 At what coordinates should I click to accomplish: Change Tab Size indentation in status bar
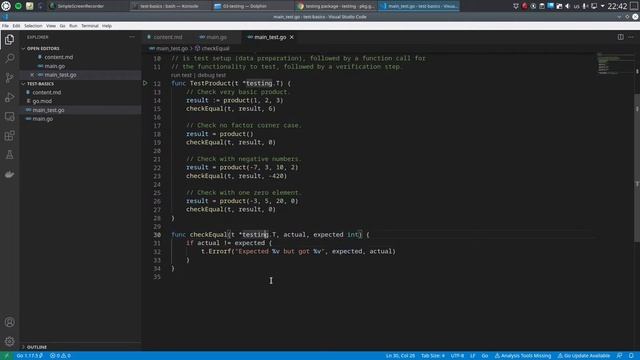click(433, 356)
